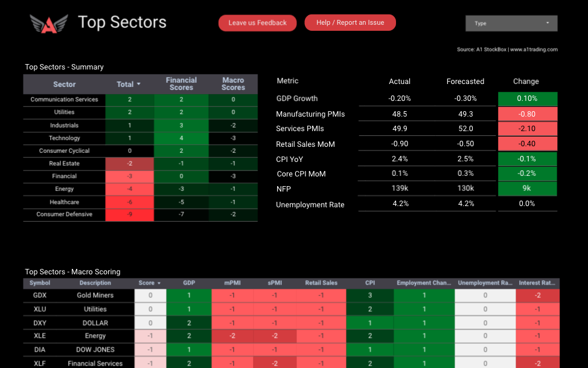The height and width of the screenshot is (368, 588).
Task: Sort by the Symbol column header
Action: coord(40,283)
